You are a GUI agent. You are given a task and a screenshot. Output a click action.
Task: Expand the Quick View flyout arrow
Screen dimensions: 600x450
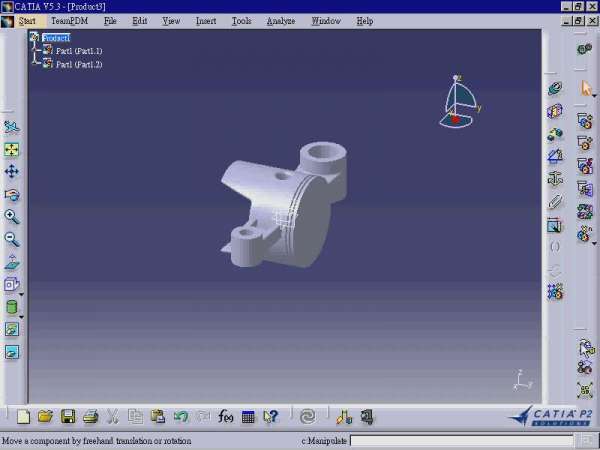(21, 295)
